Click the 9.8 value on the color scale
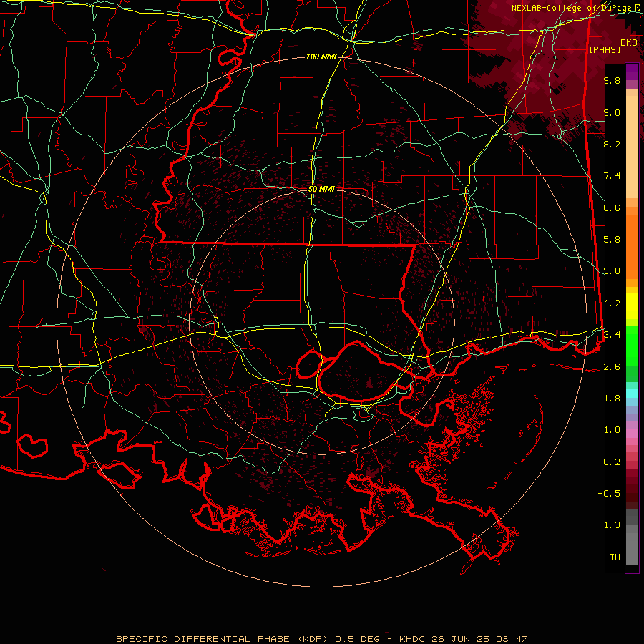 pos(612,80)
